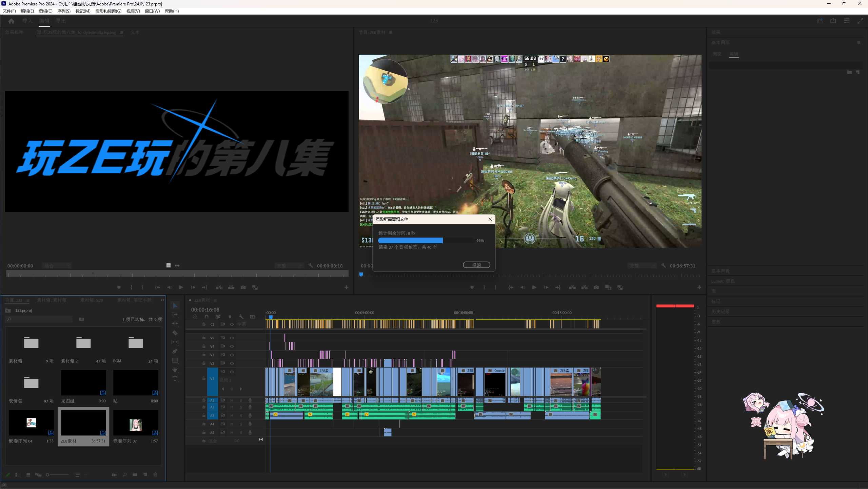
Task: Select the Selection tool in the toolbar
Action: 175,306
